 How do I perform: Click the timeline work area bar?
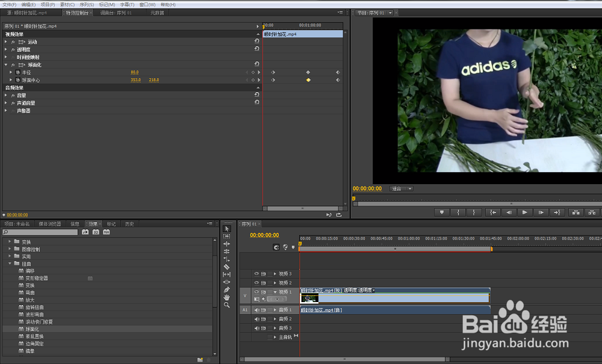(x=395, y=249)
